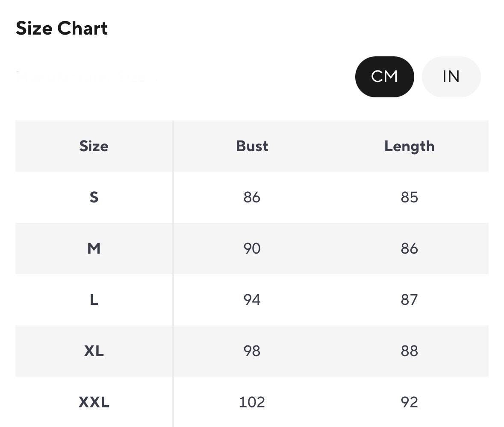Select the M size row label
The width and height of the screenshot is (504, 427).
point(94,249)
